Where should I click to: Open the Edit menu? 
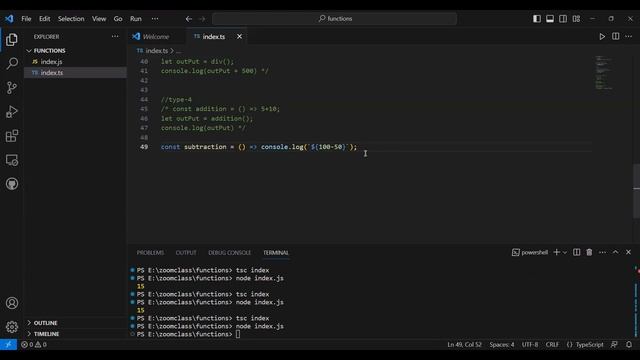pos(44,19)
